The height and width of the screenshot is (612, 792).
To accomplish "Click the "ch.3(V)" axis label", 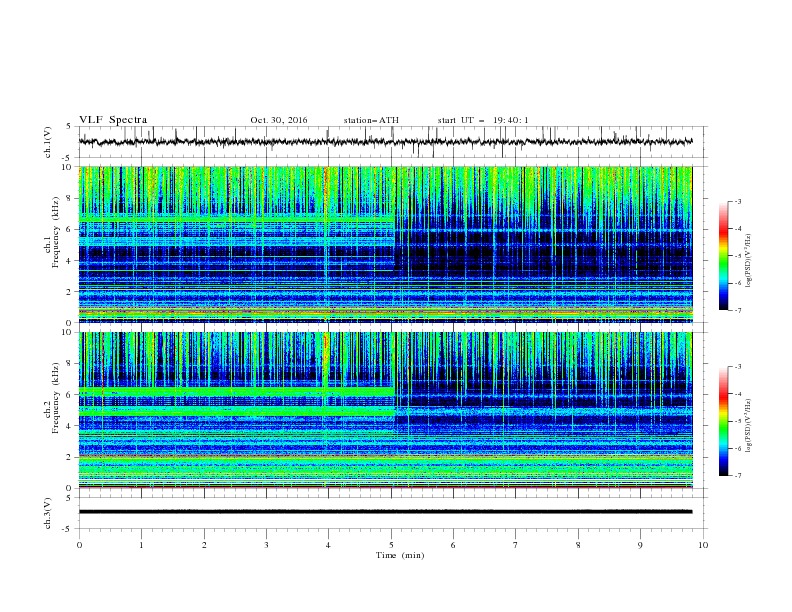I will pos(48,513).
